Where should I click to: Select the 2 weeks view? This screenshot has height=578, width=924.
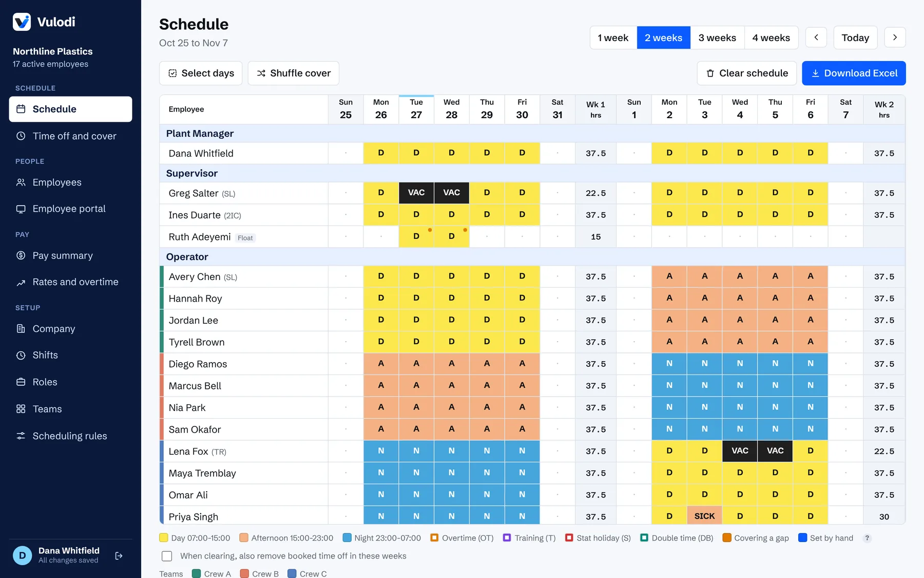tap(663, 38)
